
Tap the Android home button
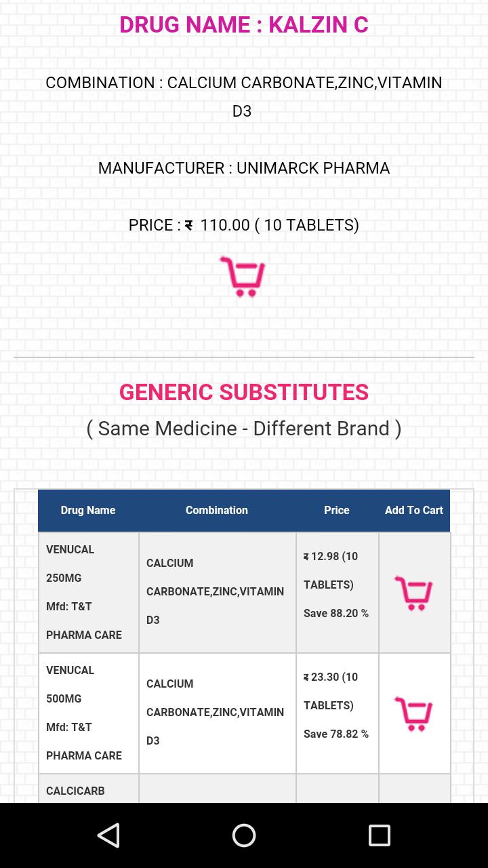[244, 835]
